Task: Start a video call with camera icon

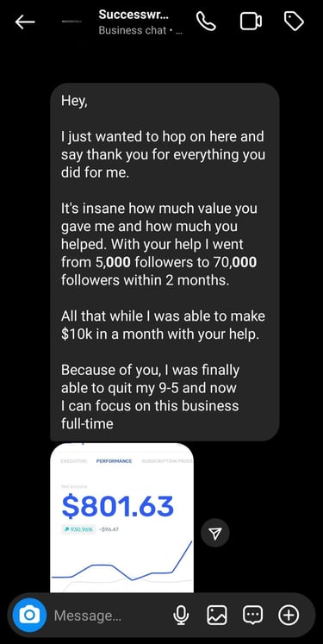Action: (251, 22)
